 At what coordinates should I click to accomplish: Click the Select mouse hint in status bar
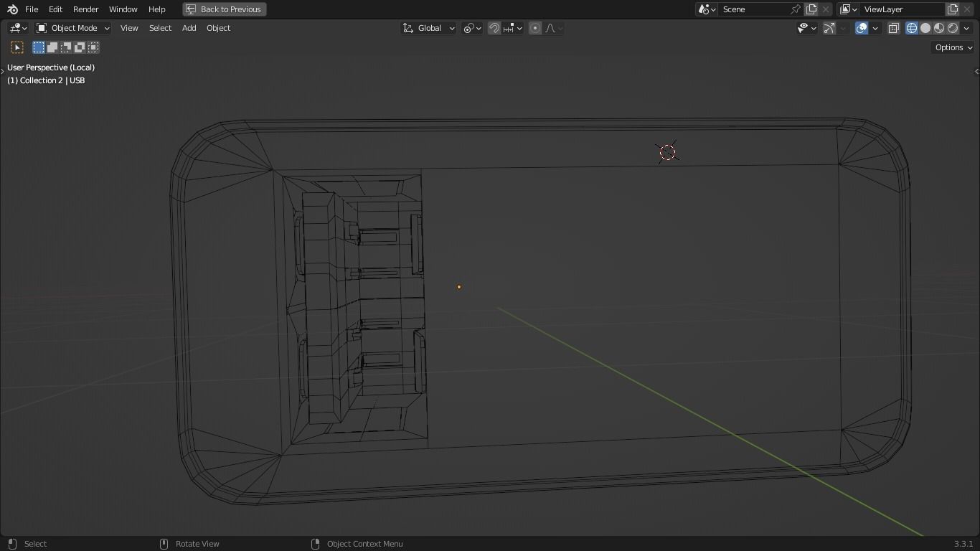[x=35, y=544]
